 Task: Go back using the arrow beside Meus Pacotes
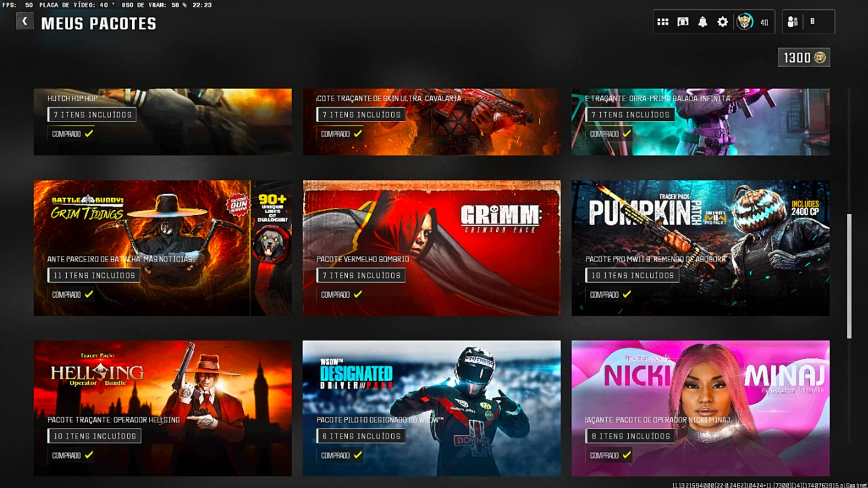(x=24, y=21)
